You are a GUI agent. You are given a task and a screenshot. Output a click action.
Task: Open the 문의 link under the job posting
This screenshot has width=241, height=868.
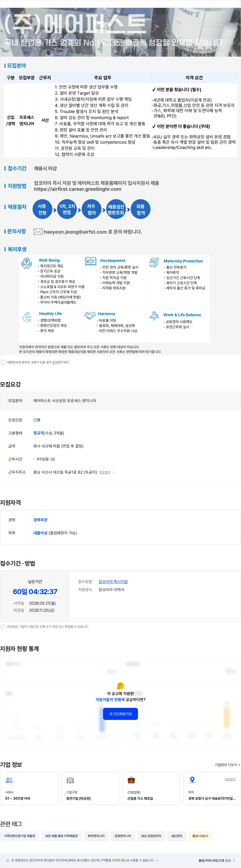(55, 362)
